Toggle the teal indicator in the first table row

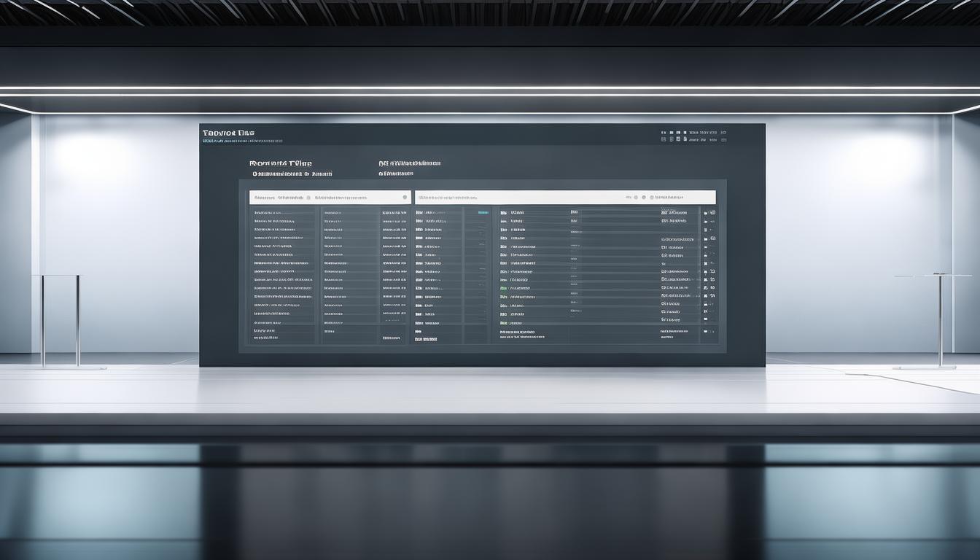click(x=482, y=212)
